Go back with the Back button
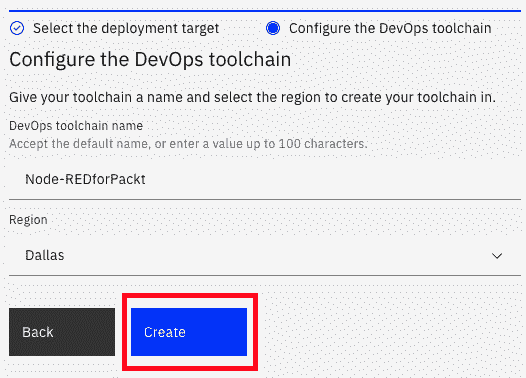 (x=62, y=332)
